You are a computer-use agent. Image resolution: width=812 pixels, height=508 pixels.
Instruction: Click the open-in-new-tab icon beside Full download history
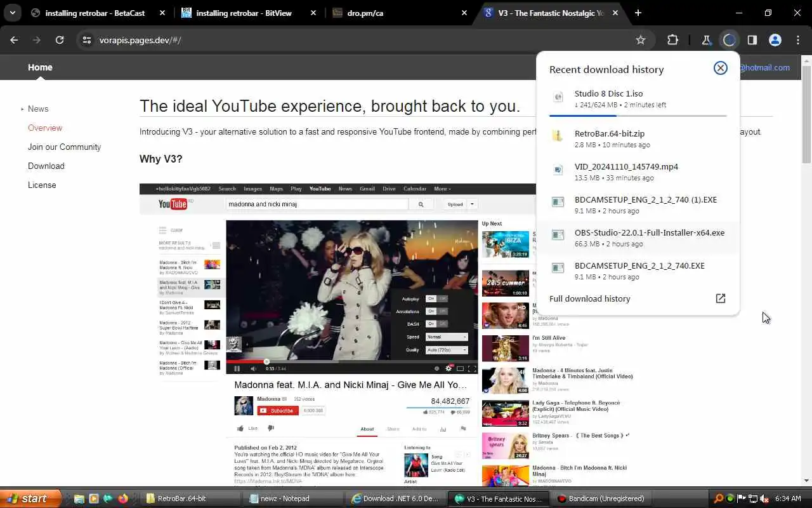tap(721, 298)
